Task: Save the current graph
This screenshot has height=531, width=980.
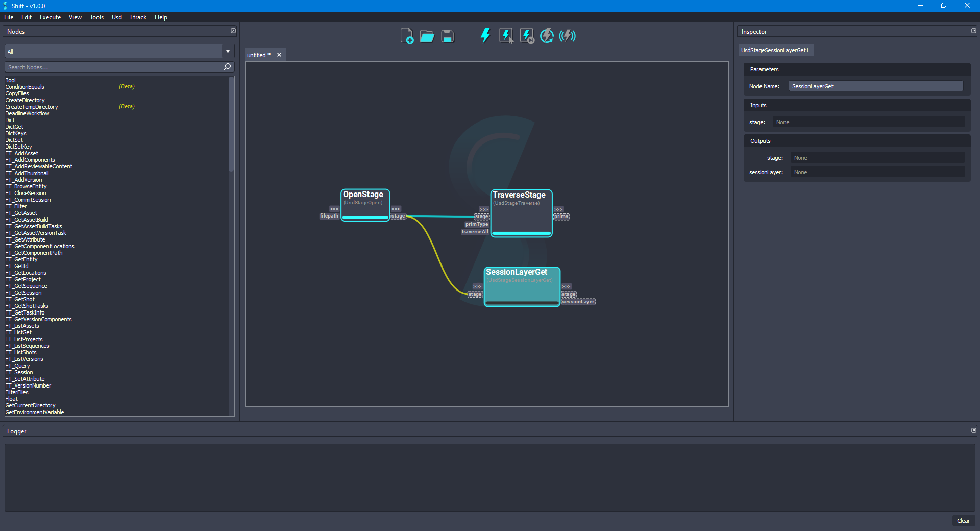Action: [x=447, y=36]
